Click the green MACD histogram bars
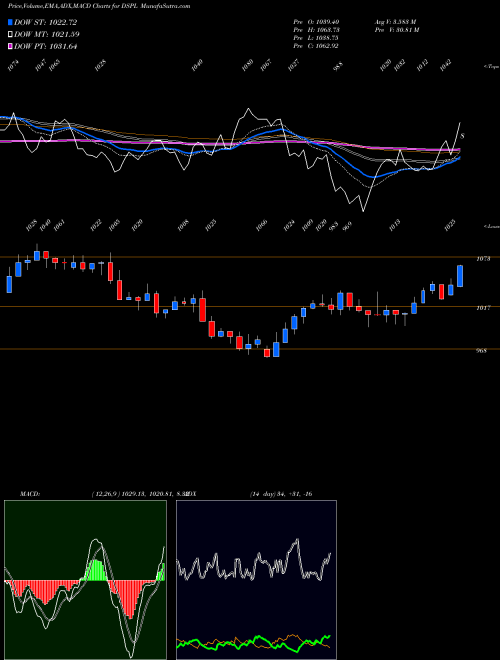The image size is (500, 660). coord(95,570)
